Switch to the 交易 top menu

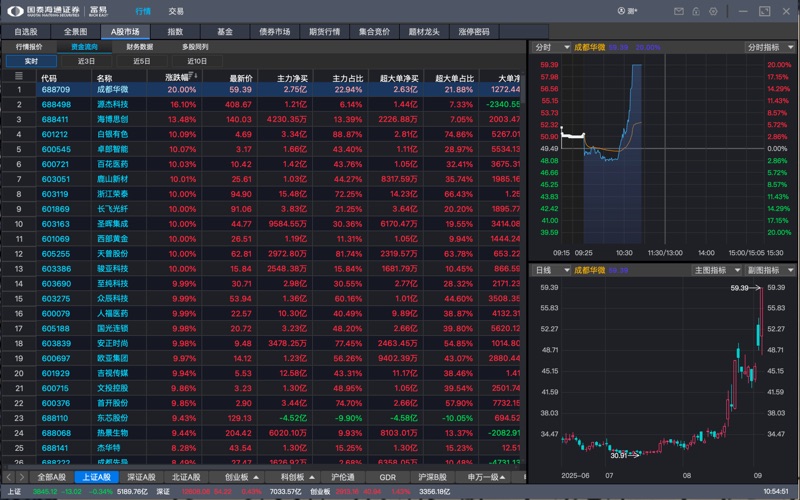coord(176,11)
